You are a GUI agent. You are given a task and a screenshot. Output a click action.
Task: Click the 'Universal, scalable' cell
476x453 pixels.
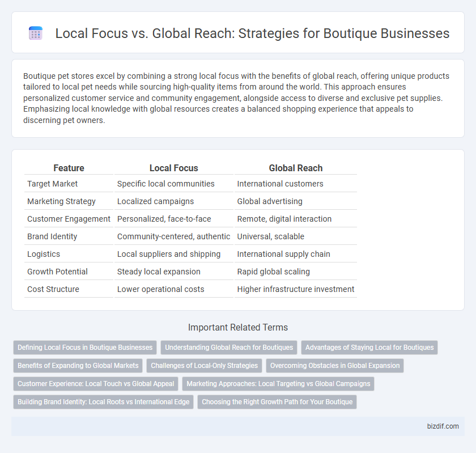click(296, 236)
